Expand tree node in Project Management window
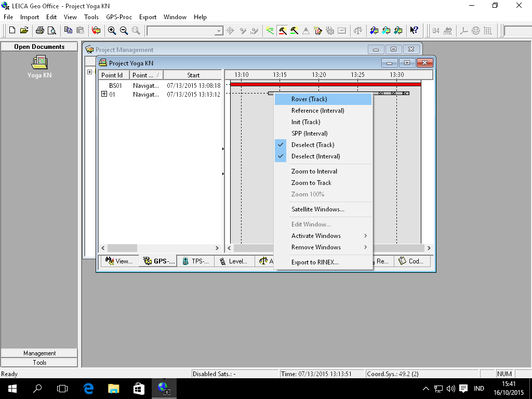Image resolution: width=532 pixels, height=399 pixels. [x=89, y=72]
